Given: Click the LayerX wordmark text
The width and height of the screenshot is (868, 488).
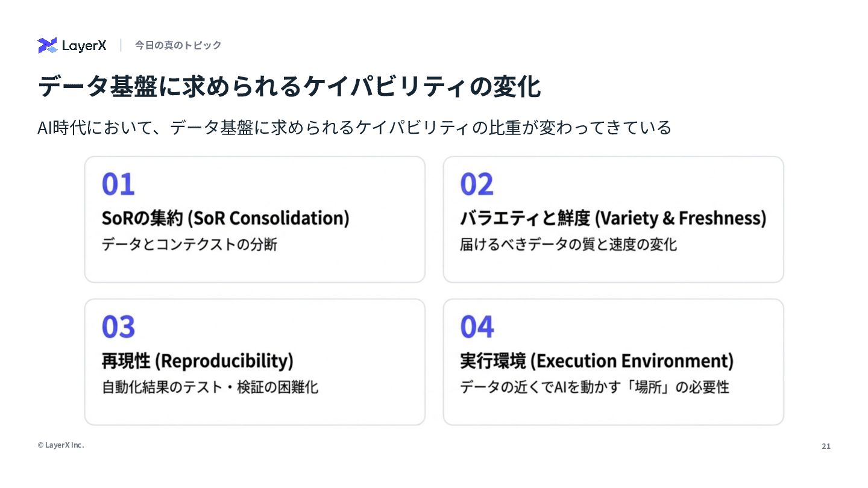Looking at the screenshot, I should click(x=84, y=46).
